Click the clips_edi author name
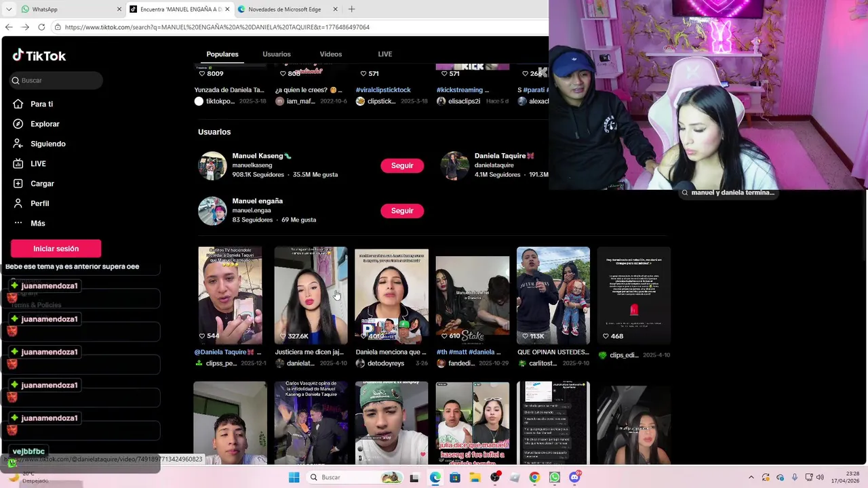Image resolution: width=868 pixels, height=488 pixels. (x=625, y=355)
